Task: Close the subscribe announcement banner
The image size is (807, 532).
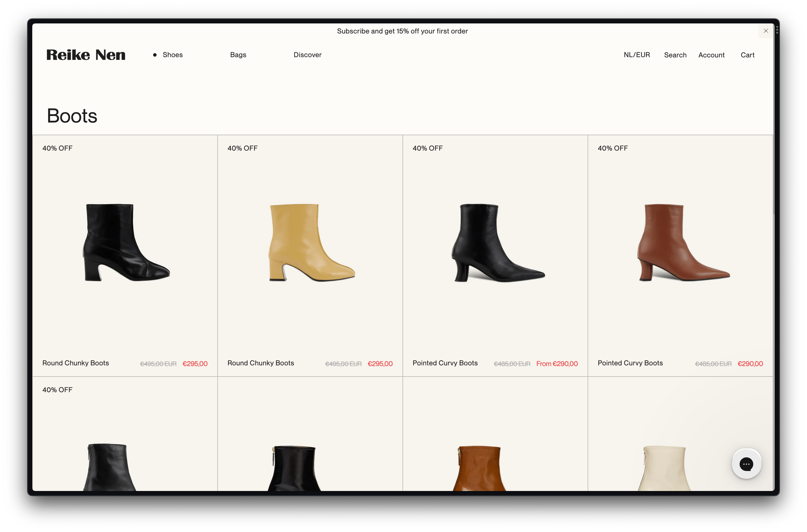Action: [x=766, y=31]
